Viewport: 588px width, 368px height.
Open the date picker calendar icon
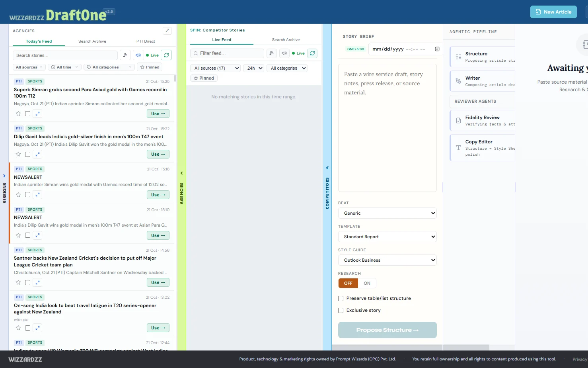pyautogui.click(x=437, y=49)
